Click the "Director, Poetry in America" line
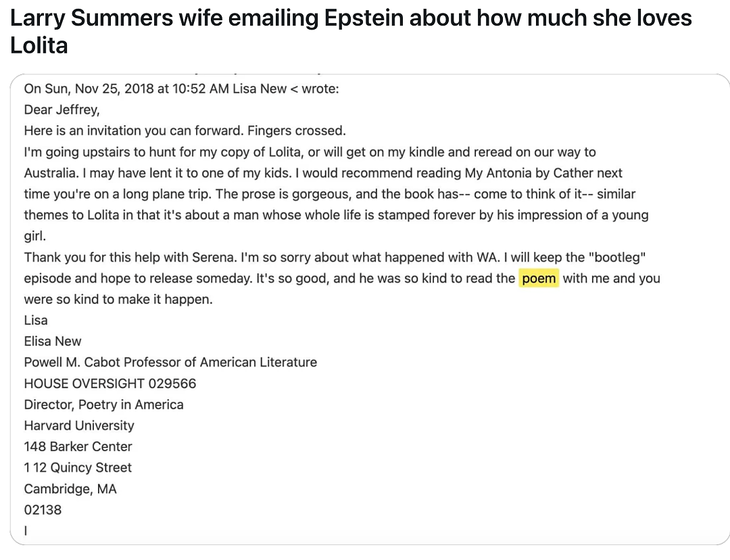This screenshot has height=560, width=730. click(104, 404)
